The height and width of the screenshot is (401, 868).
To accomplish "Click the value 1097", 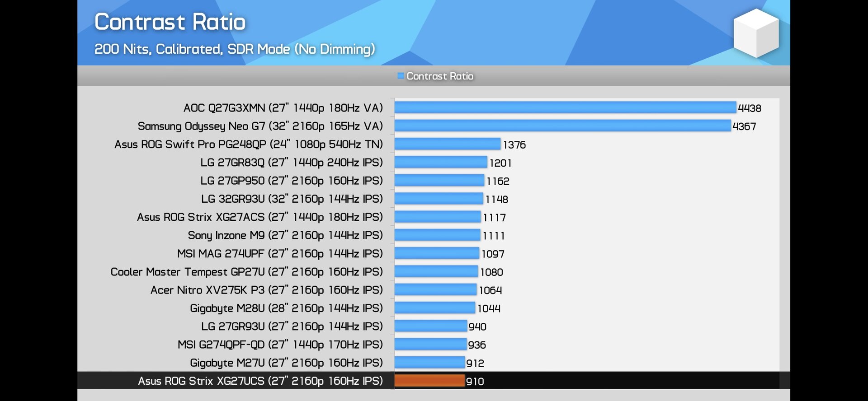I will 493,254.
